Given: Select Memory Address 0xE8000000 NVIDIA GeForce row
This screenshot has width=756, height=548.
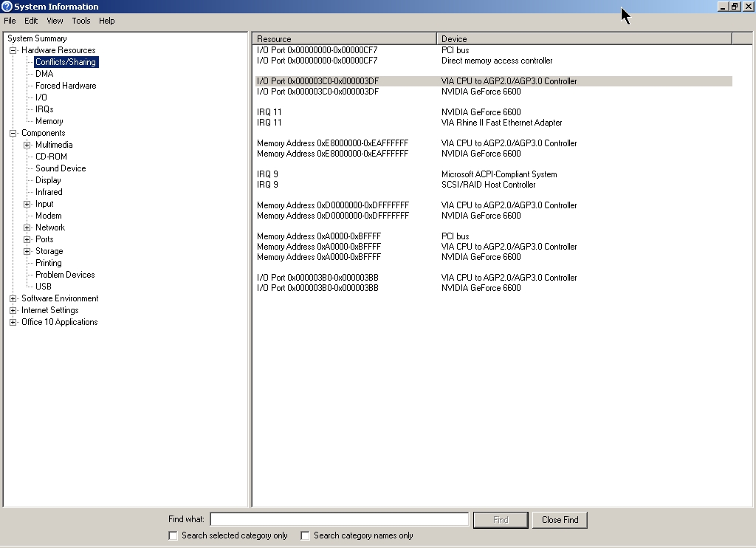Looking at the screenshot, I should [494, 154].
